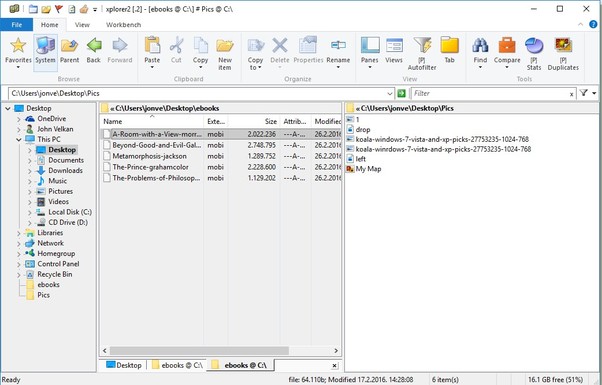602x385 pixels.
Task: Click the 16.1 GB free status entry
Action: pyautogui.click(x=556, y=380)
